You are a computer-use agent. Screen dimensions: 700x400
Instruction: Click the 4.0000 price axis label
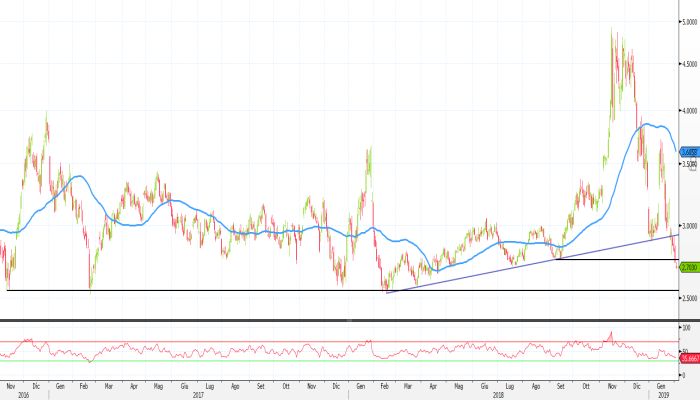pyautogui.click(x=690, y=111)
